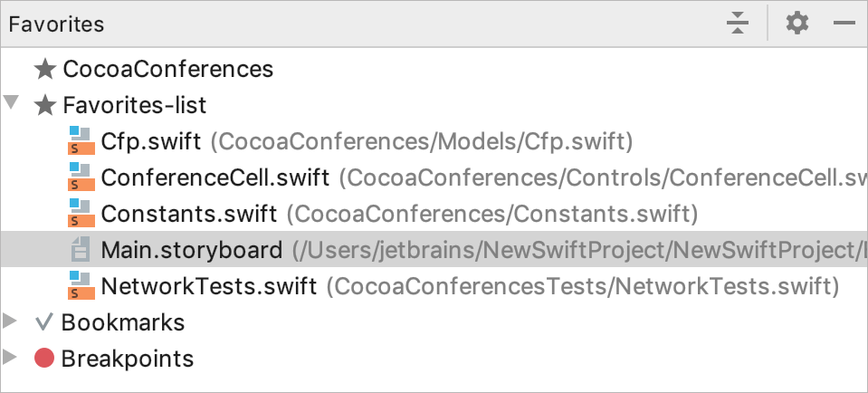Click the star icon beside Favorites-list
The width and height of the screenshot is (868, 393).
(45, 105)
